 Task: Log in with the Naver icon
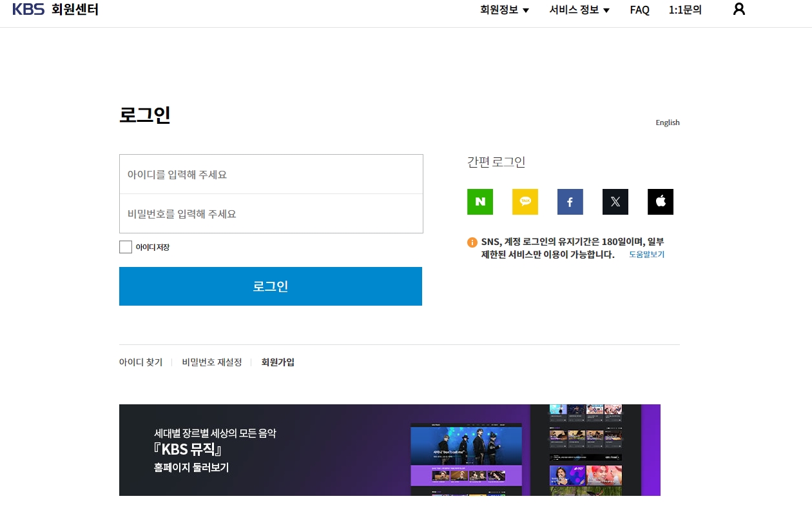[x=480, y=202]
